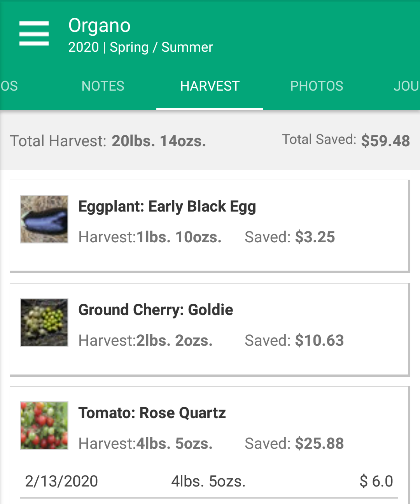Select the Tomato: Rose Quartz title

coord(152,413)
